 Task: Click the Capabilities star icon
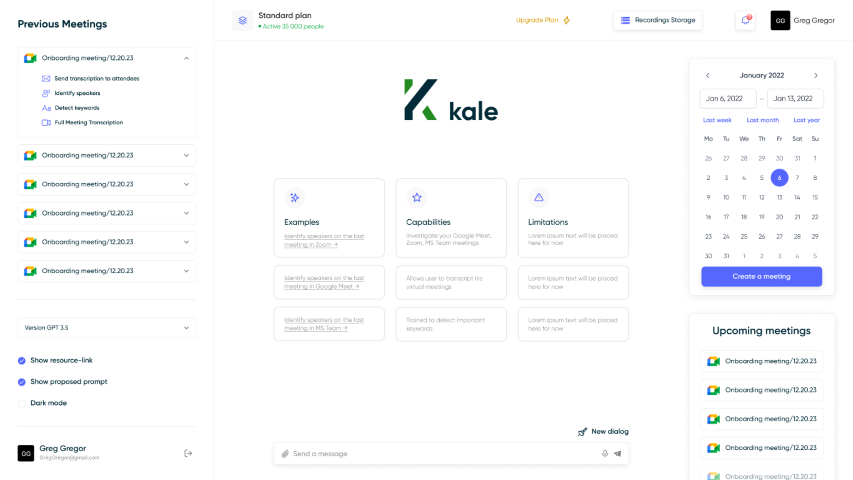[417, 198]
